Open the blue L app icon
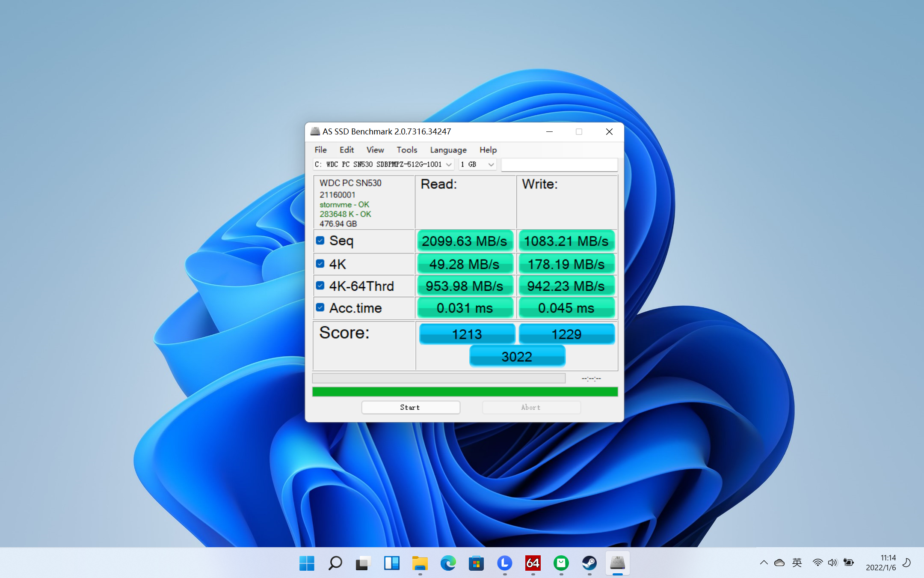This screenshot has width=924, height=578. [x=504, y=563]
